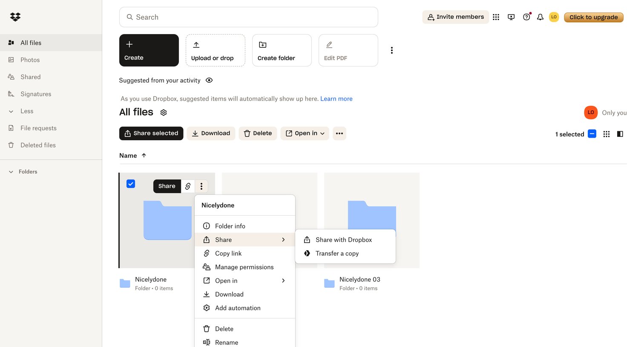Choose Rename from context menu
This screenshot has height=347, width=644.
pos(245,342)
